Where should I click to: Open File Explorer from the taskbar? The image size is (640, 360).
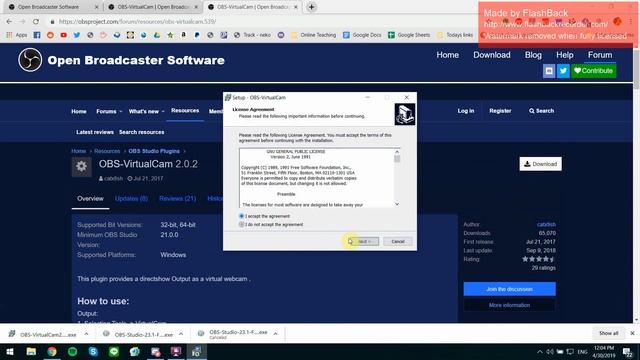click(x=31, y=351)
